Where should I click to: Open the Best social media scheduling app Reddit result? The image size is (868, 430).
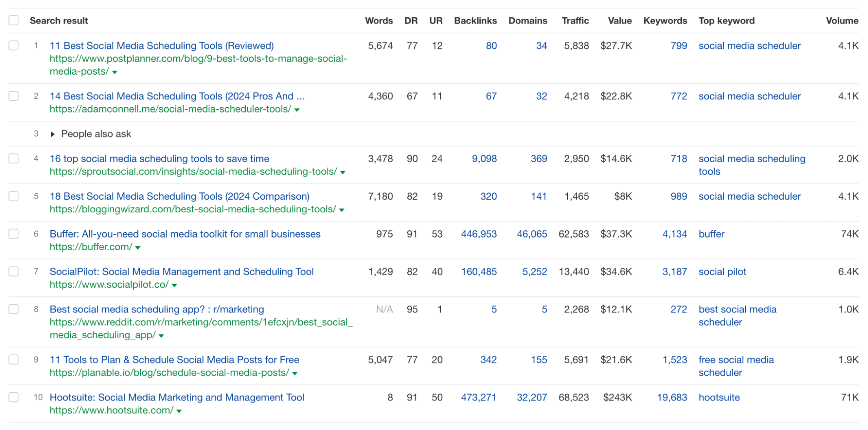[x=156, y=309]
